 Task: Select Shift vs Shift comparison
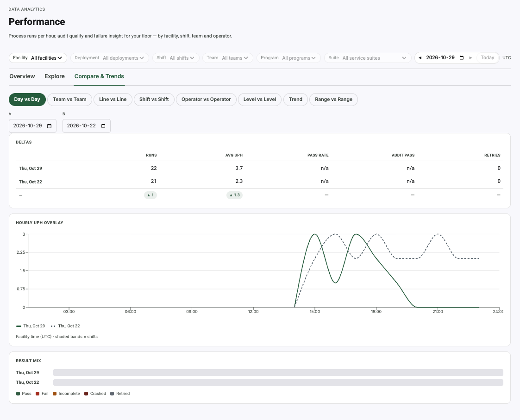pyautogui.click(x=154, y=99)
